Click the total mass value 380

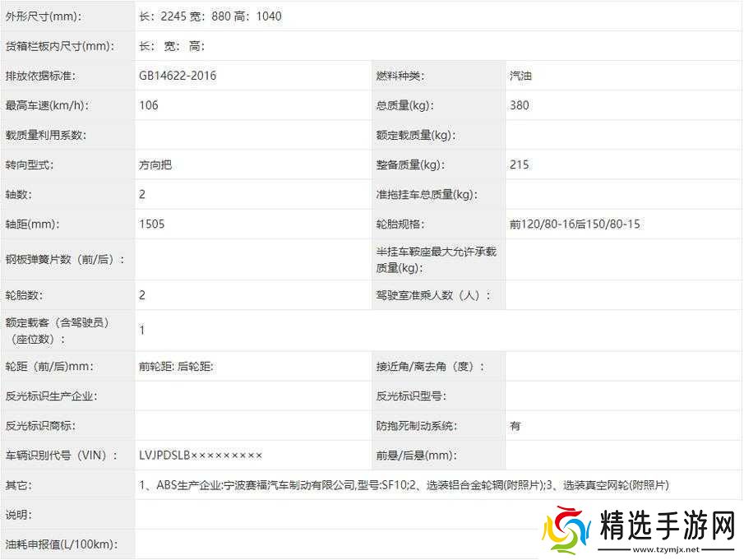coord(519,105)
